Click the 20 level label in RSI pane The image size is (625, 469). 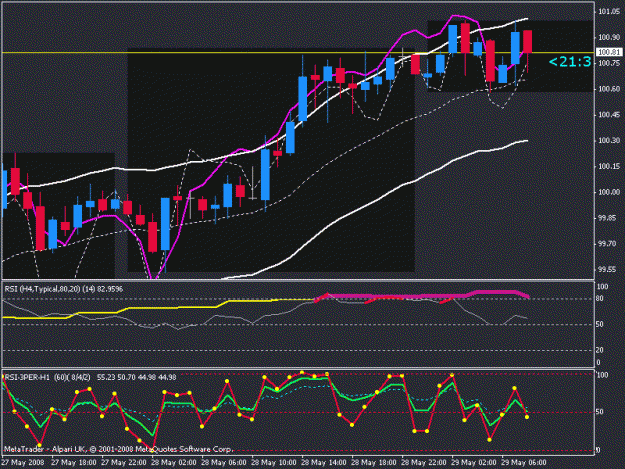600,350
